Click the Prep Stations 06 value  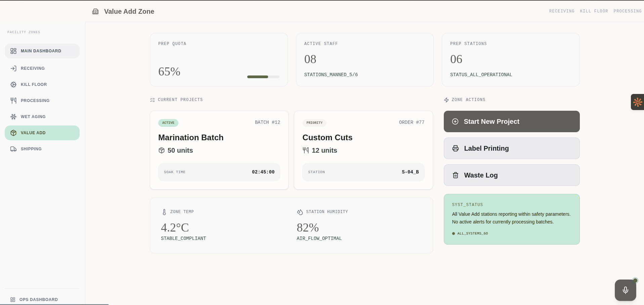[x=456, y=59]
